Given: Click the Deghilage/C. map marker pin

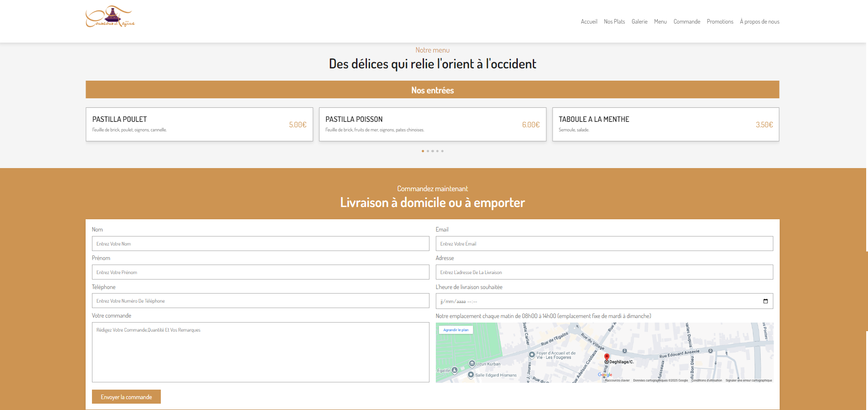Looking at the screenshot, I should pyautogui.click(x=607, y=356).
